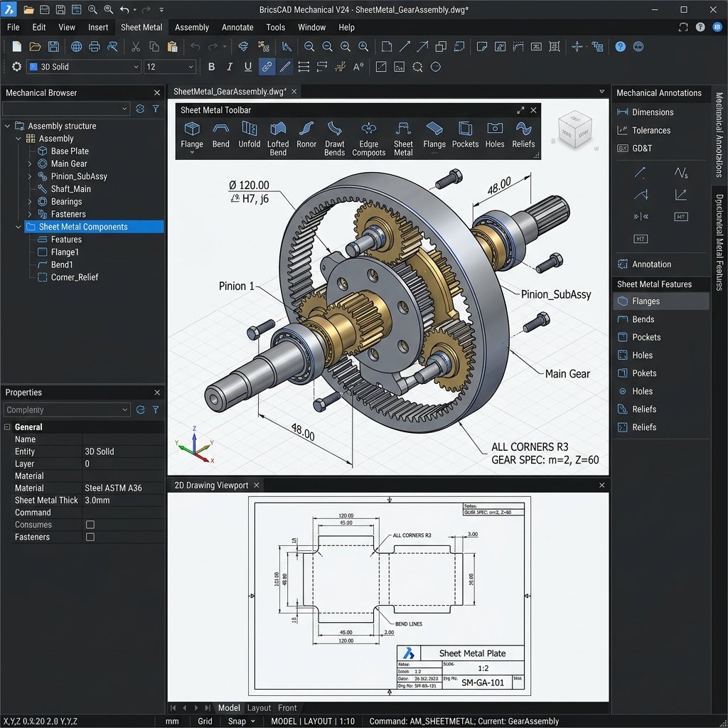Click the Ronor tool icon
This screenshot has height=728, width=728.
pos(306,135)
